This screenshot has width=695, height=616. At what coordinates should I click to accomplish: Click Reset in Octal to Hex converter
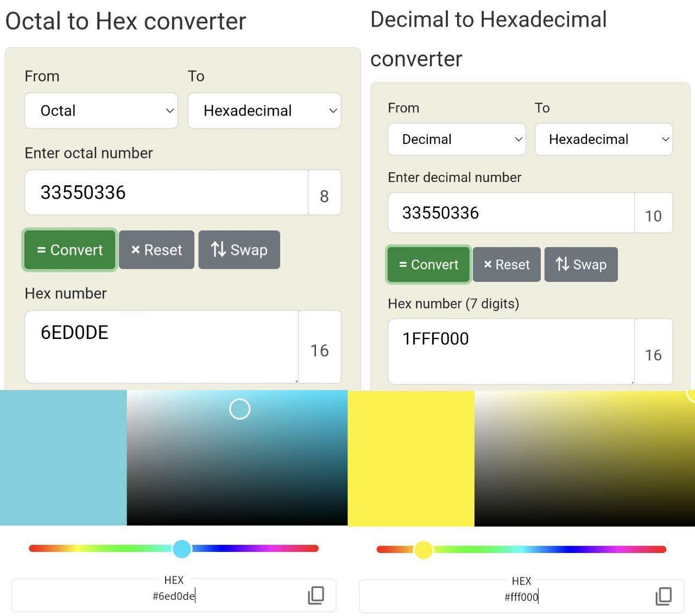coord(156,250)
